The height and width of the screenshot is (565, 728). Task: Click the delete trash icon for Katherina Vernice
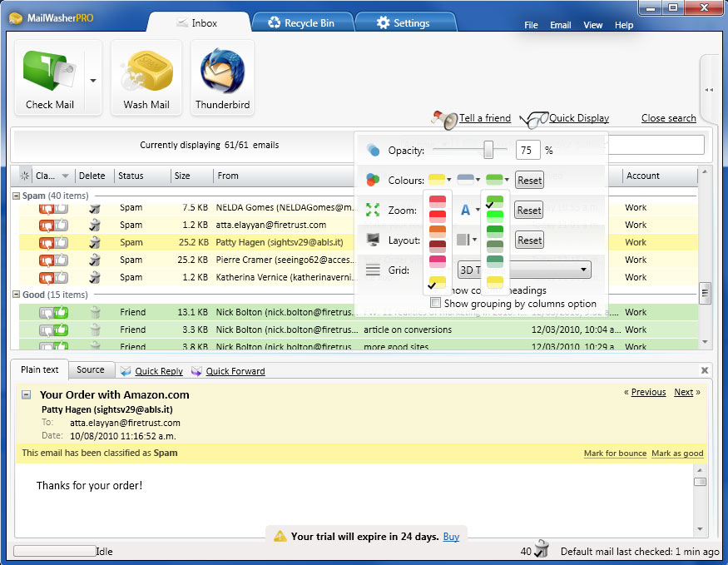[x=95, y=277]
